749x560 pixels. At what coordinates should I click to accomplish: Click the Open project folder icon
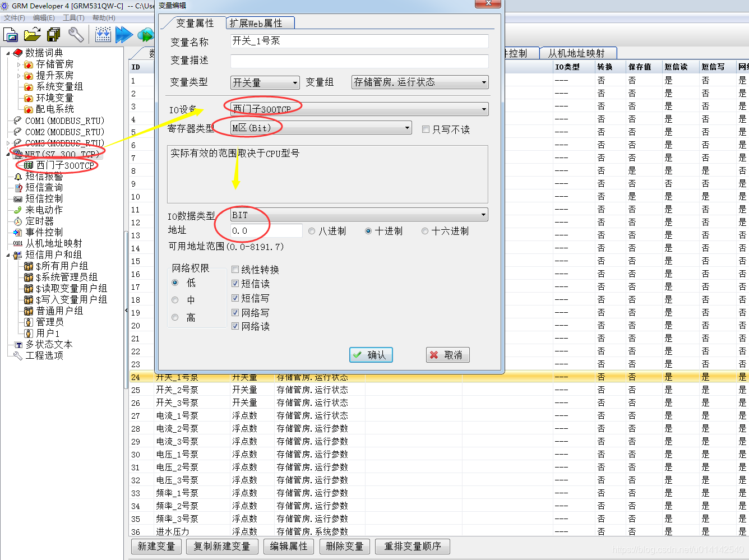32,35
